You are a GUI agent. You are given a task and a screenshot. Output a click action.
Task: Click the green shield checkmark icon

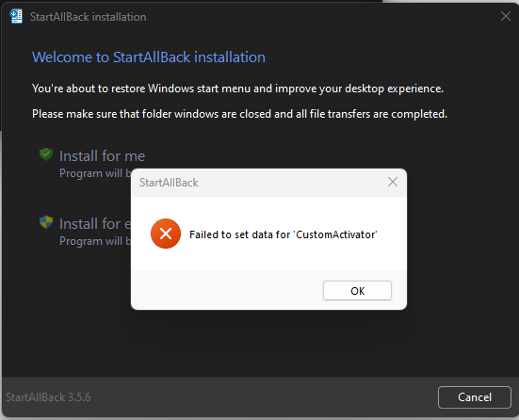click(46, 154)
